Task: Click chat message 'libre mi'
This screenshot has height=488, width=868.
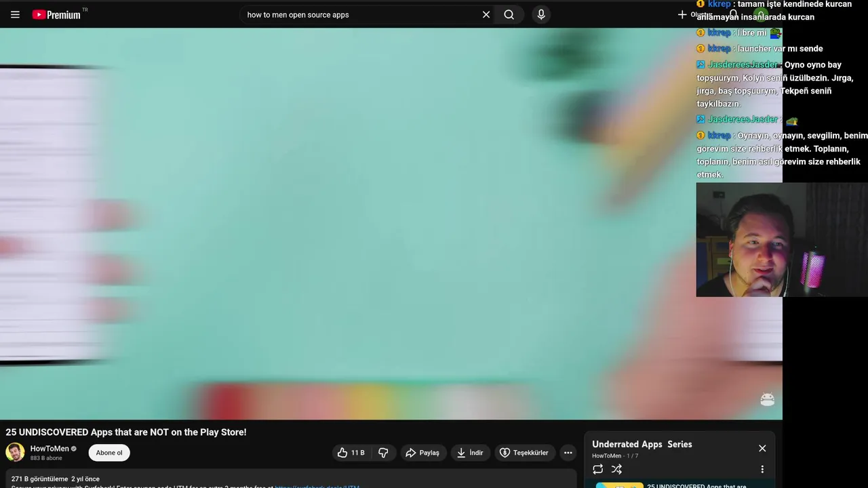Action: point(752,33)
